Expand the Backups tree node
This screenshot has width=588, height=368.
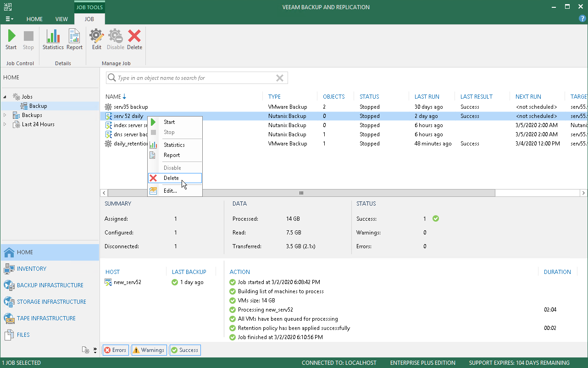coord(6,115)
